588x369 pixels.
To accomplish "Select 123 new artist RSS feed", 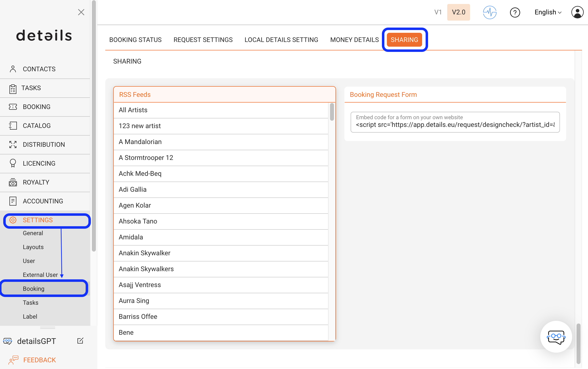I will (x=221, y=126).
